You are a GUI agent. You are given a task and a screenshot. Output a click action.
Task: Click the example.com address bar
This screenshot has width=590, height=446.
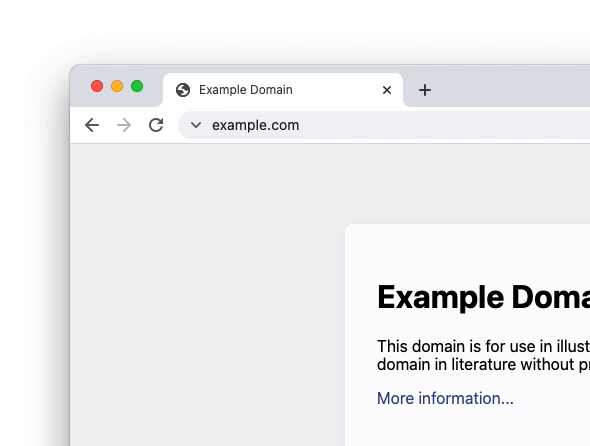pos(384,125)
